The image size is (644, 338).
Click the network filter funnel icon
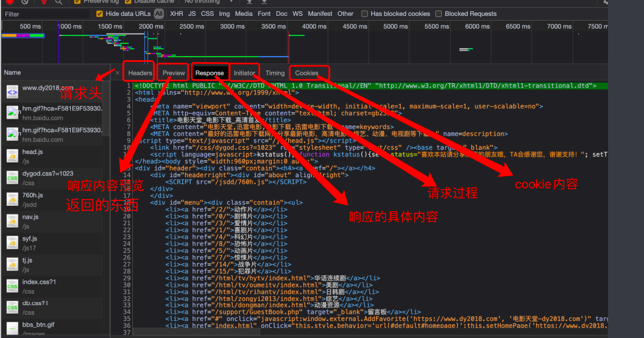(x=43, y=2)
